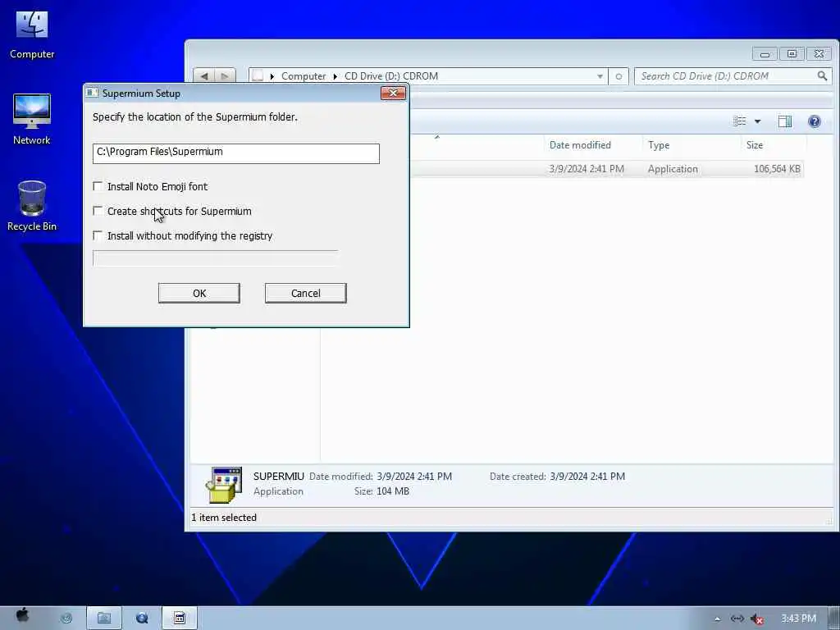Click the refresh button next to address bar

point(619,76)
